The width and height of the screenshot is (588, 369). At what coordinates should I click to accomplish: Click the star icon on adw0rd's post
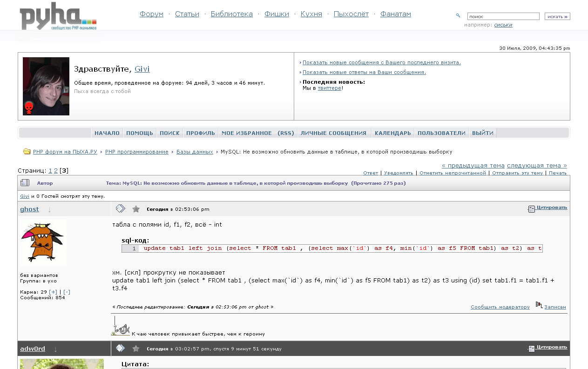pos(136,348)
